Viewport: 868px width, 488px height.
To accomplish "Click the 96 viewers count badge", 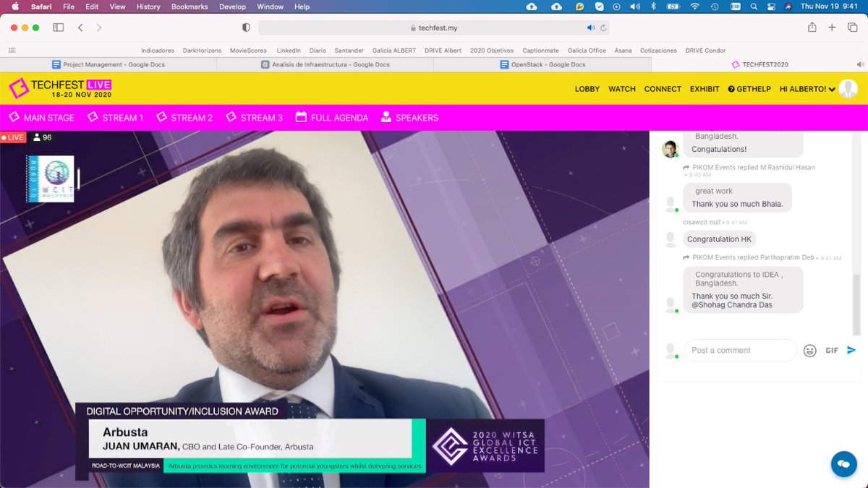I will [x=43, y=137].
